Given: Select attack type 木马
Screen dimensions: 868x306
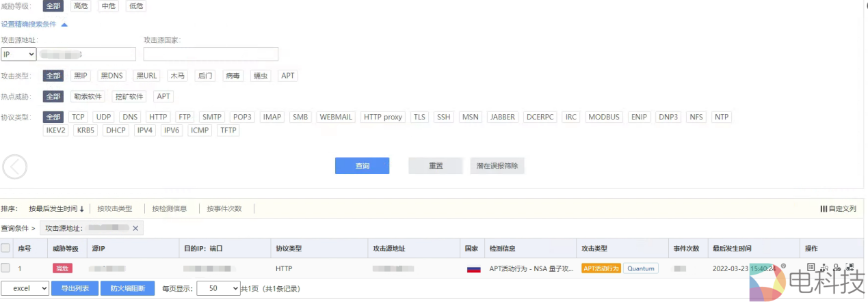Looking at the screenshot, I should pyautogui.click(x=177, y=76).
